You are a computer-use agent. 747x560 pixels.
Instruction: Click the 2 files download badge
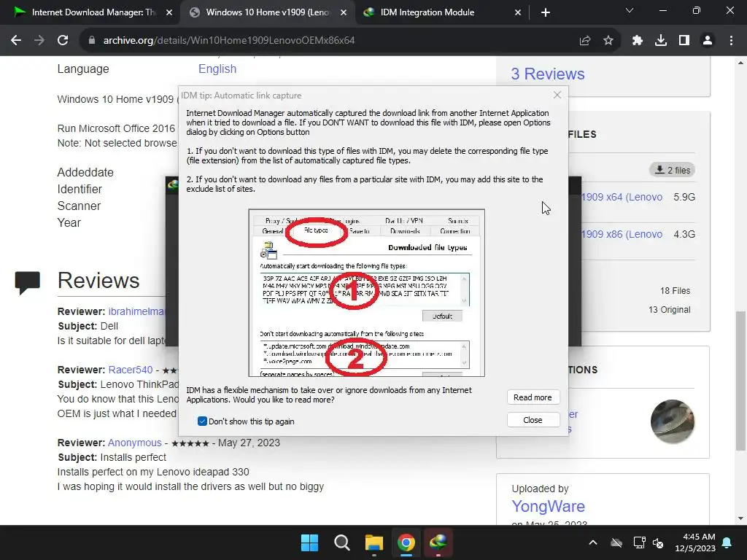pyautogui.click(x=672, y=170)
